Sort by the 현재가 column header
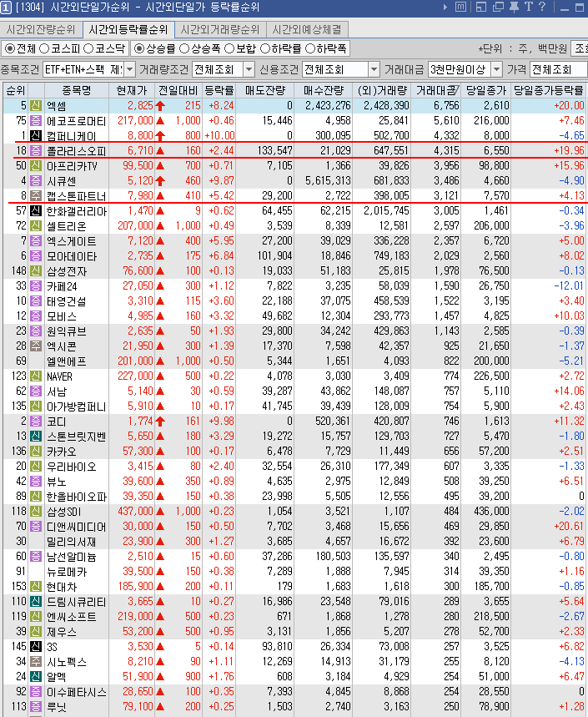The height and width of the screenshot is (717, 588). click(x=132, y=90)
